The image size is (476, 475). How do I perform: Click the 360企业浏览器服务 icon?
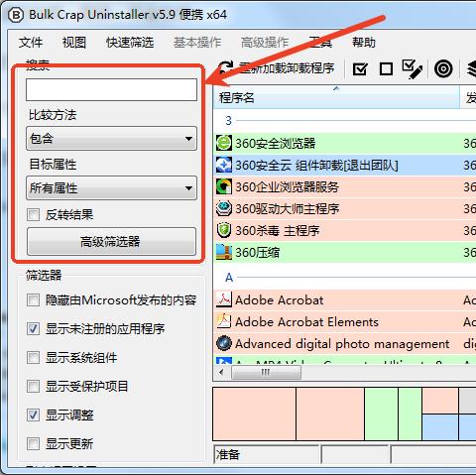224,186
